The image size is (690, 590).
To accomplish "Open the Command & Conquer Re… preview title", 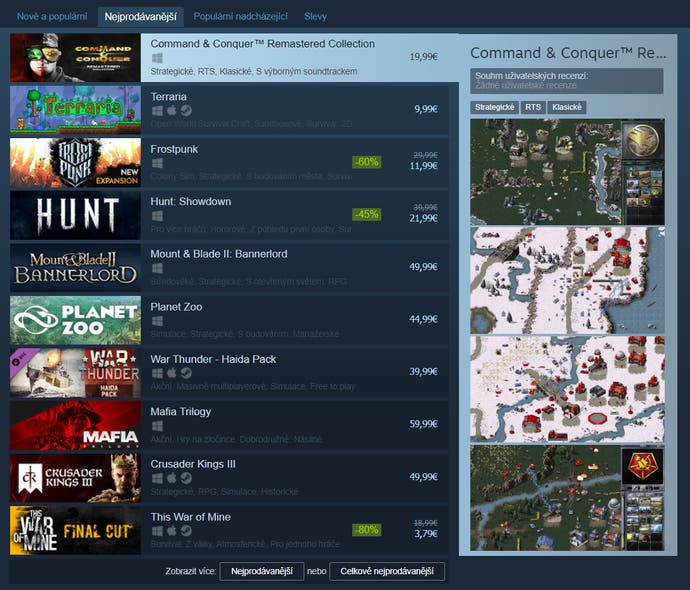I will 568,53.
